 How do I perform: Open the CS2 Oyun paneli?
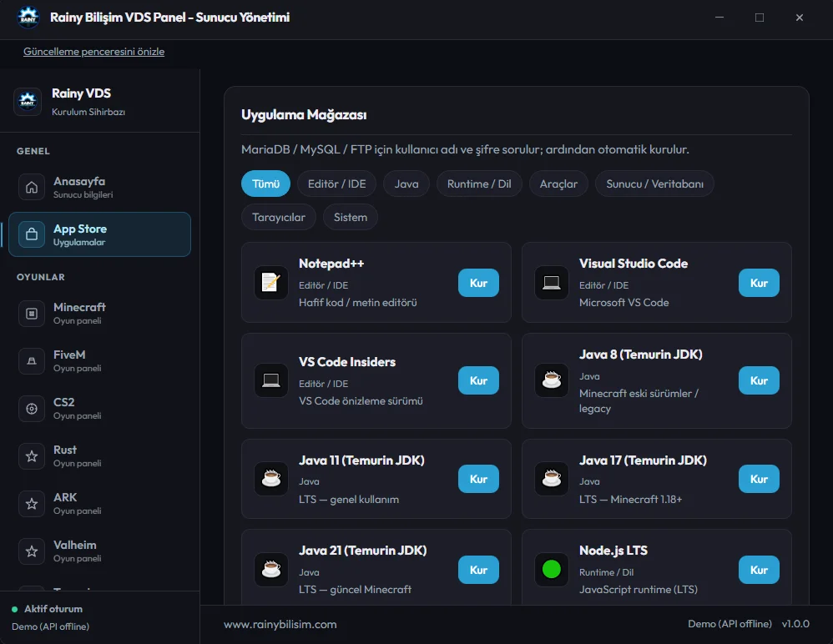pyautogui.click(x=100, y=408)
